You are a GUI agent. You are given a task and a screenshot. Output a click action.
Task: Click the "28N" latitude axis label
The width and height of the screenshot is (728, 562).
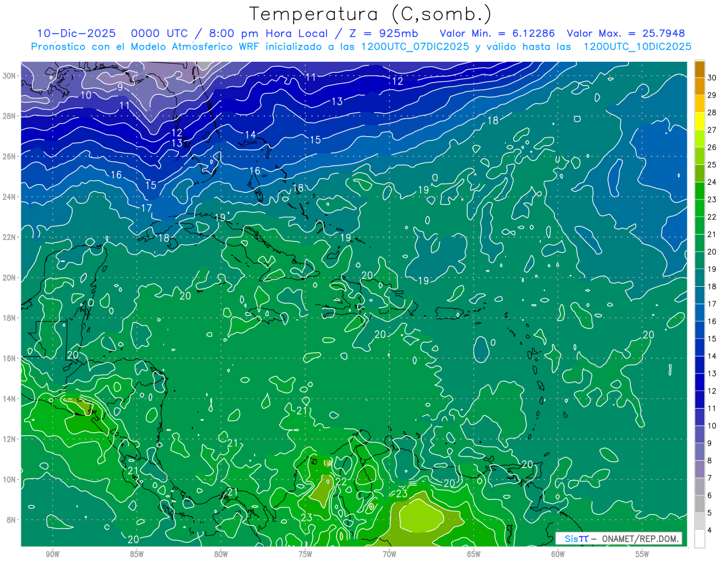tap(9, 116)
